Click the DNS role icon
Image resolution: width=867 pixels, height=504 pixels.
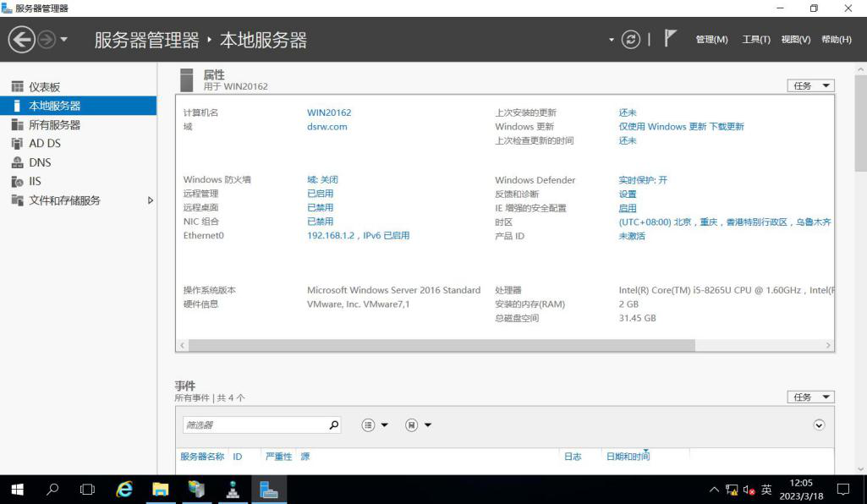[x=17, y=162]
